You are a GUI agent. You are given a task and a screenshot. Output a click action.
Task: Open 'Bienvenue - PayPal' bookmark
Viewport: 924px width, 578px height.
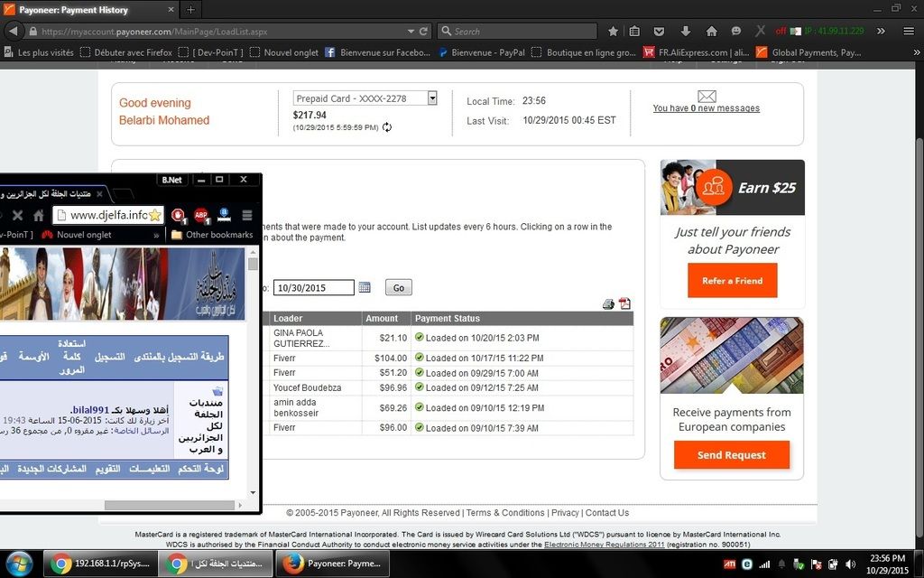click(482, 52)
